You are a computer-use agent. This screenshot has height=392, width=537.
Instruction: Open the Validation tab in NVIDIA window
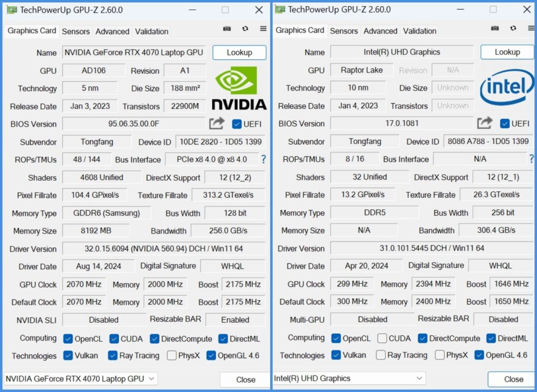click(152, 31)
